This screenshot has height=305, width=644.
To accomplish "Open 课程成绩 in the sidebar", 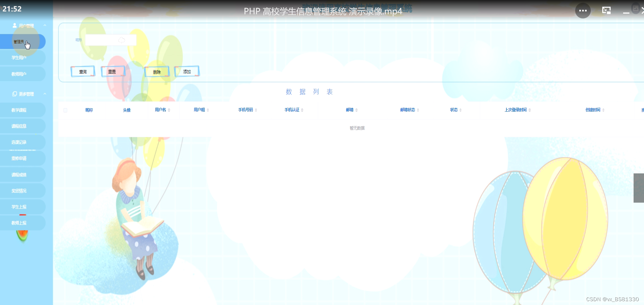I will point(23,175).
